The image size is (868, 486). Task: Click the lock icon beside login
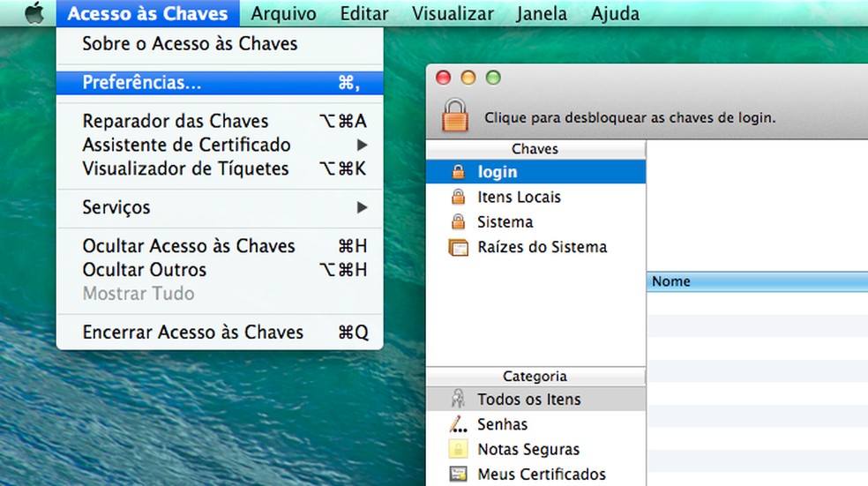click(458, 172)
